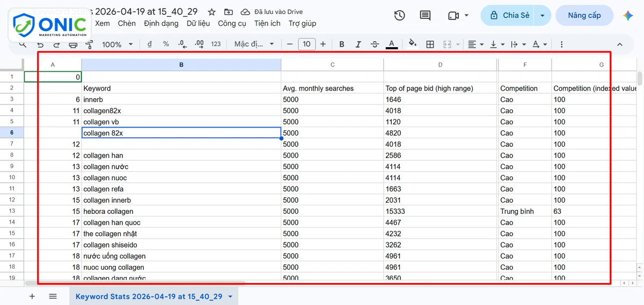
Task: Show all sheets list icon
Action: [x=53, y=296]
